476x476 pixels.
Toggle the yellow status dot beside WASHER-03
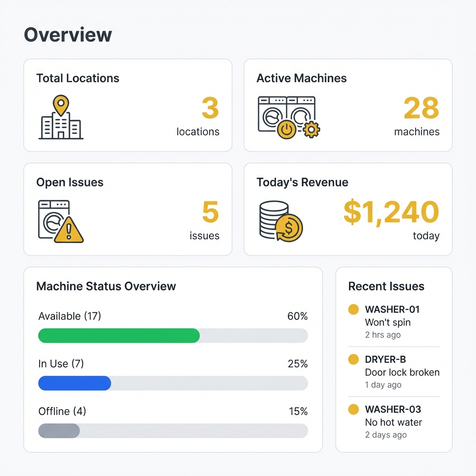(353, 409)
